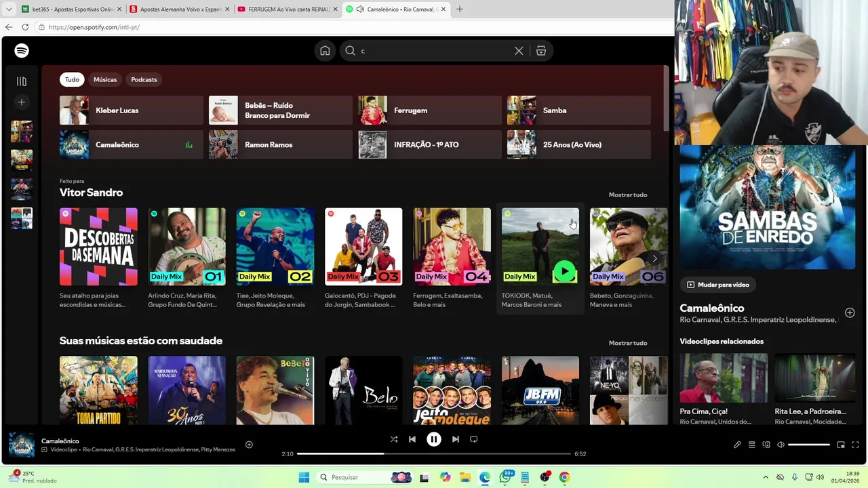Viewport: 868px width, 488px height.
Task: Show hidden system tray icons
Action: coord(766,477)
